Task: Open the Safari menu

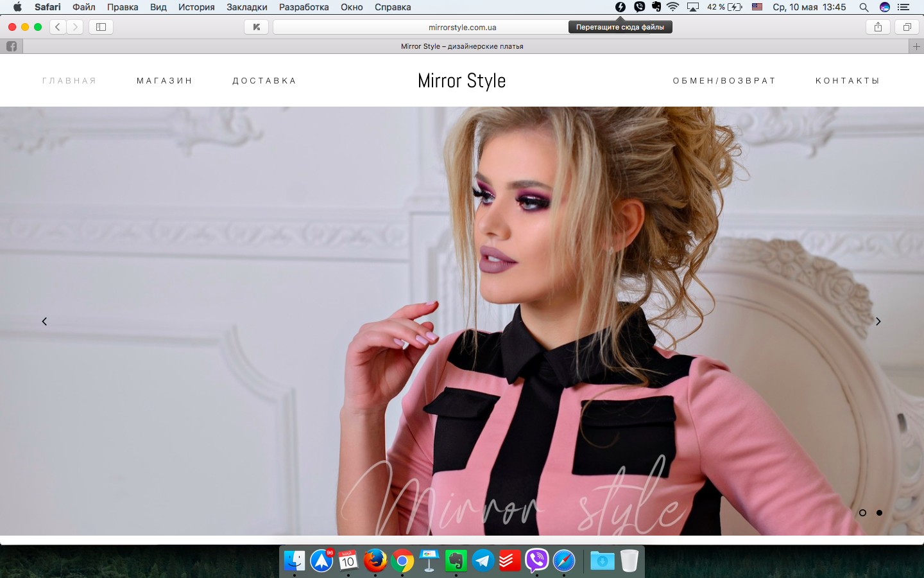Action: tap(47, 7)
